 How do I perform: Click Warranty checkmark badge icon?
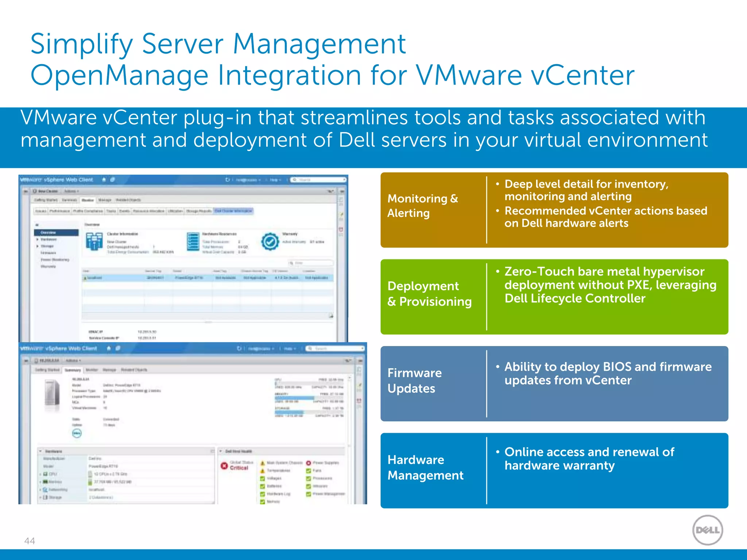(270, 241)
